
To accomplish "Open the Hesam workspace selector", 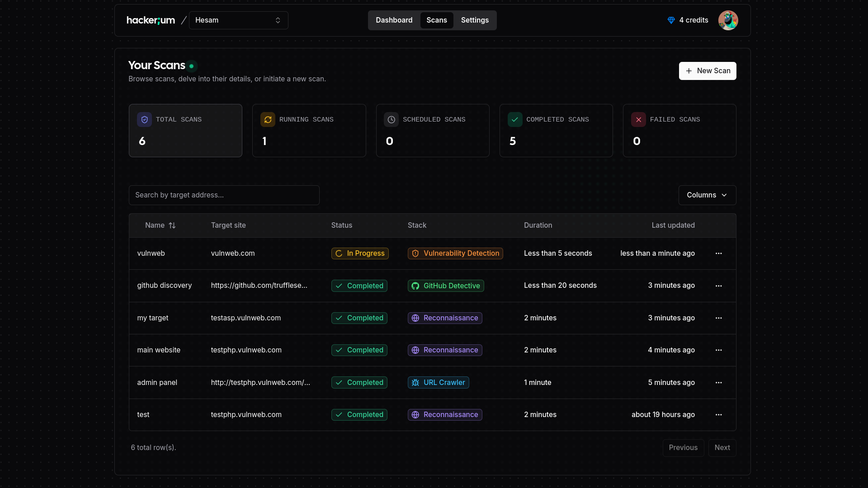I will click(238, 20).
